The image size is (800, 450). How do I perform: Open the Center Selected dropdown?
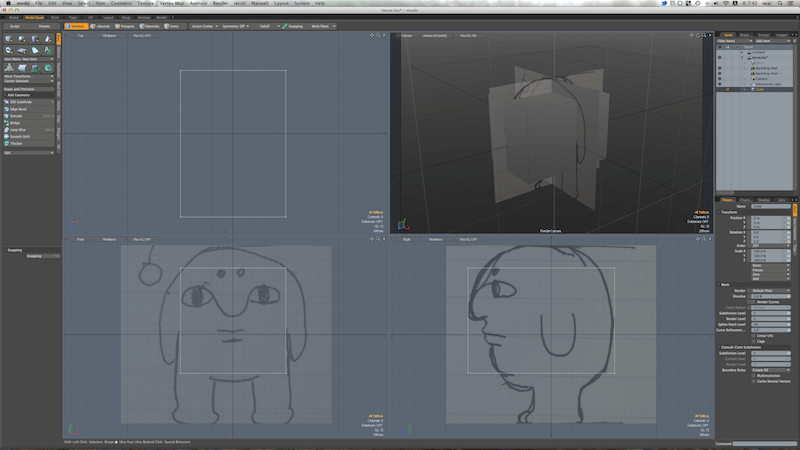tap(29, 81)
